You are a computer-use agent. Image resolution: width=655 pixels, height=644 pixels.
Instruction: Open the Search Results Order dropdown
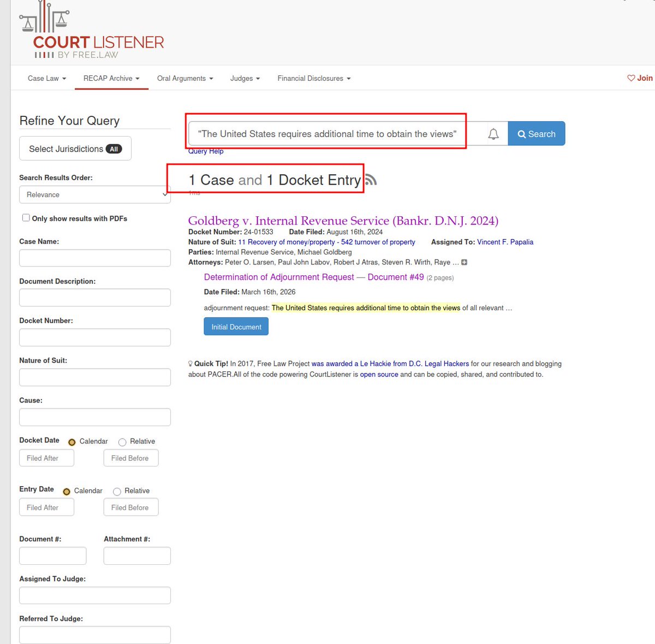pos(95,194)
